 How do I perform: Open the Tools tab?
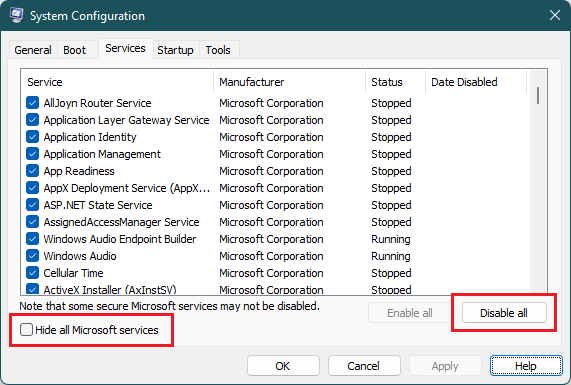(218, 50)
